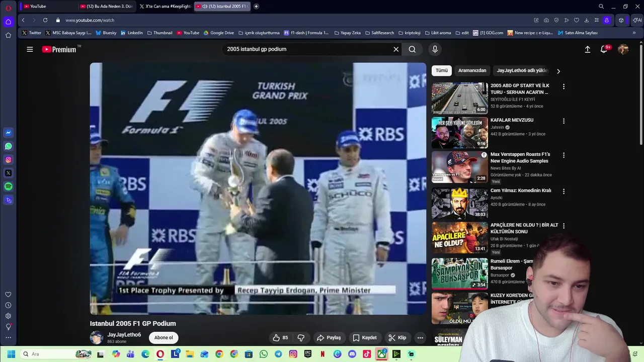644x362 pixels.
Task: Go to YouTube Premium home logo
Action: (59, 49)
